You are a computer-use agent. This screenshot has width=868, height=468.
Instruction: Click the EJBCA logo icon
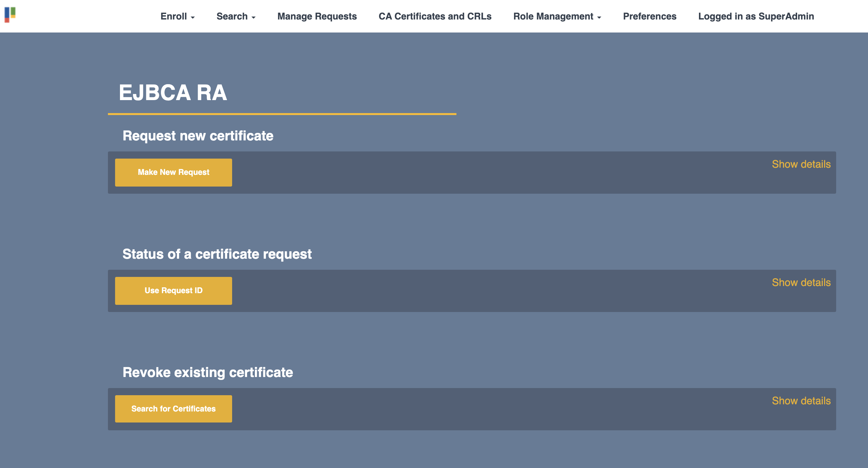coord(10,15)
